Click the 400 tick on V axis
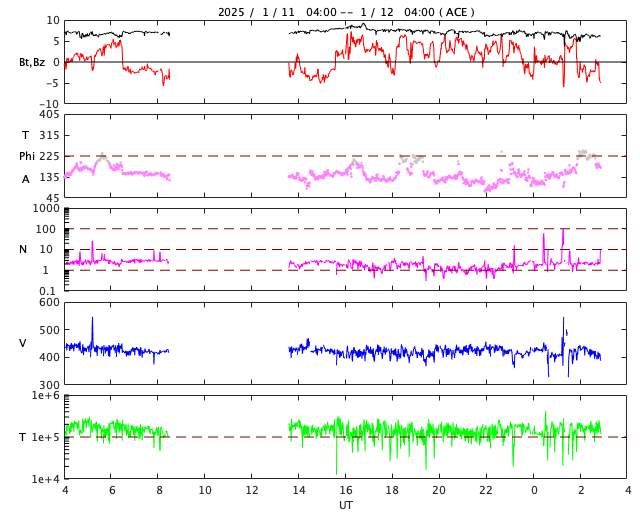The height and width of the screenshot is (512, 640). click(49, 357)
